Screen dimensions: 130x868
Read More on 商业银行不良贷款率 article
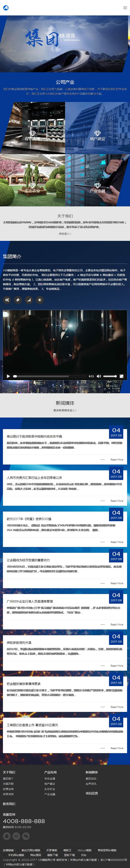(117, 460)
